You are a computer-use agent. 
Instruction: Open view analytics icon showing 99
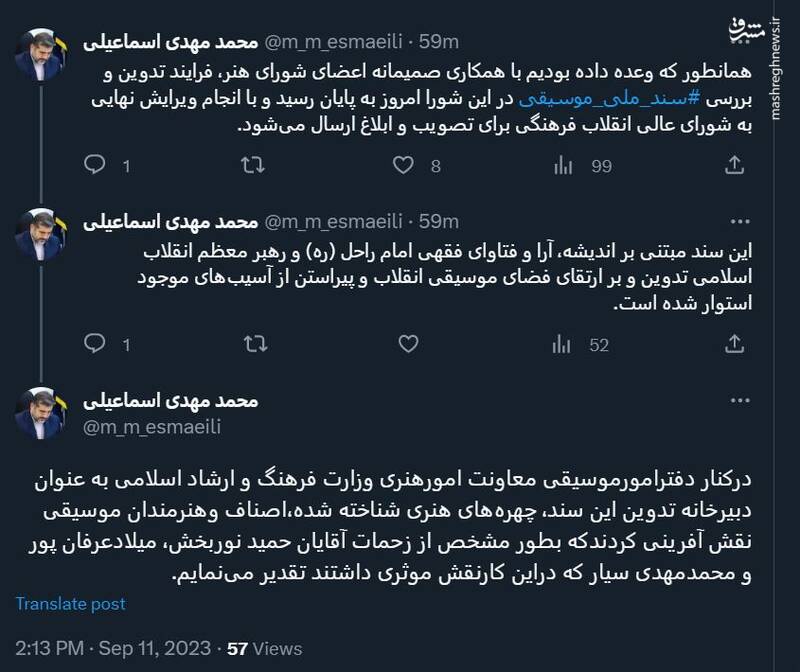(561, 166)
